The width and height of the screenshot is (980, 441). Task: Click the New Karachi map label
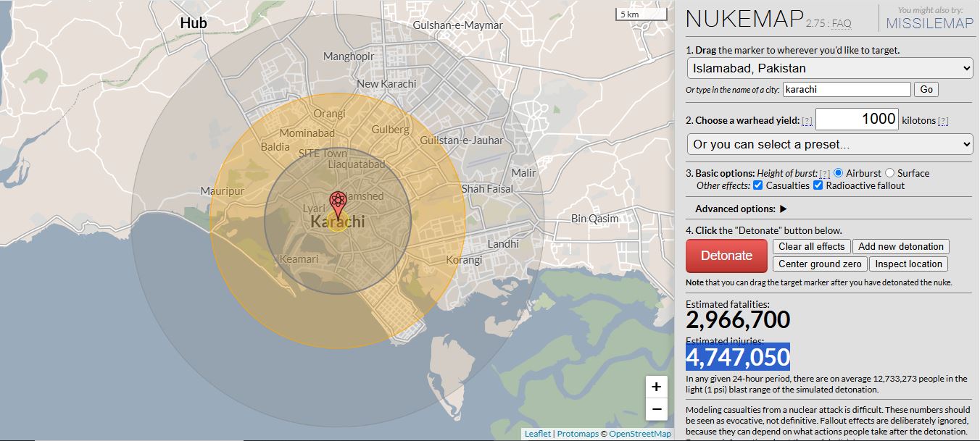(386, 84)
